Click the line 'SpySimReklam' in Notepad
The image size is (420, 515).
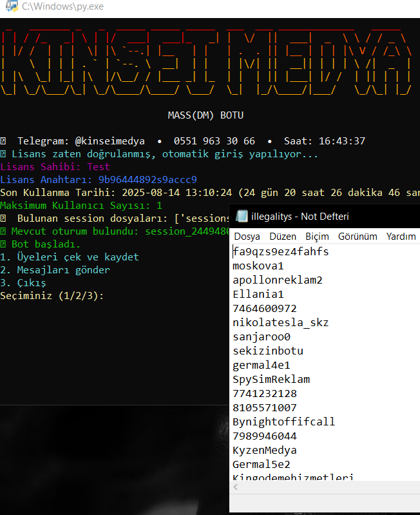(x=271, y=379)
